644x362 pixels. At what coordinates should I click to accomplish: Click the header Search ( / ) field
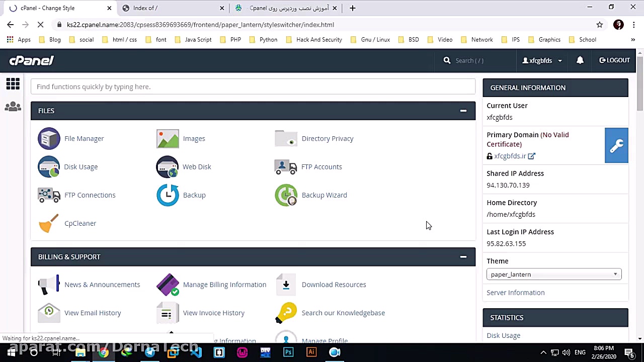point(474,60)
